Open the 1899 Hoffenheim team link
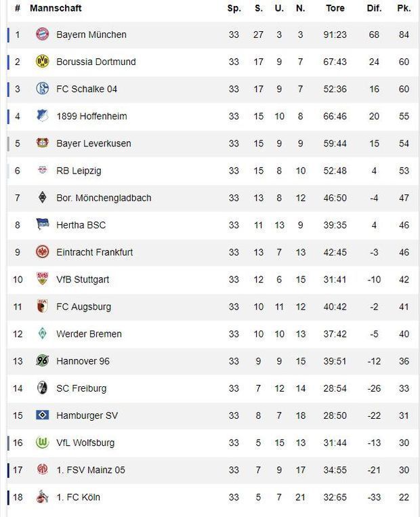Viewport: 420px width, 517px height. [91, 117]
